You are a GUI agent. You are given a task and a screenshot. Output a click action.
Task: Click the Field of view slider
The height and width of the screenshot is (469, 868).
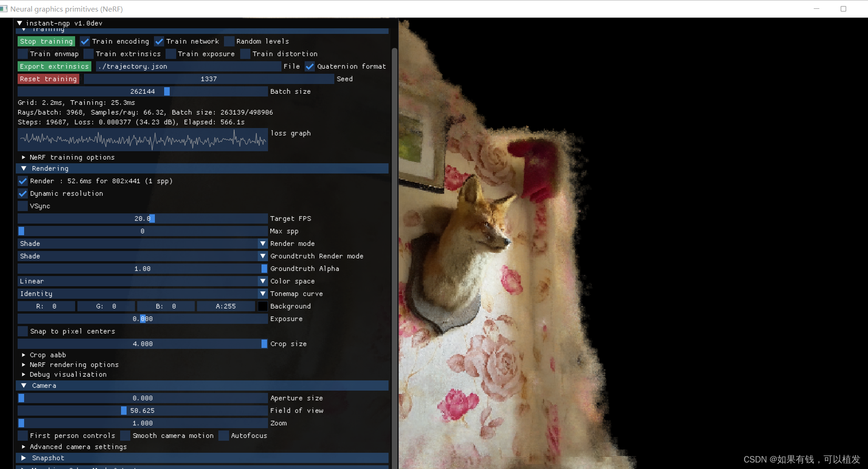143,411
